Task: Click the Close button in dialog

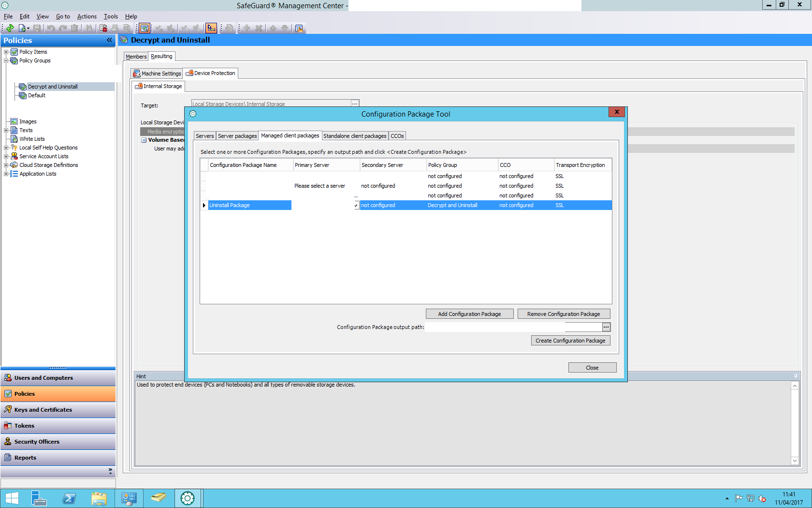Action: (x=592, y=368)
